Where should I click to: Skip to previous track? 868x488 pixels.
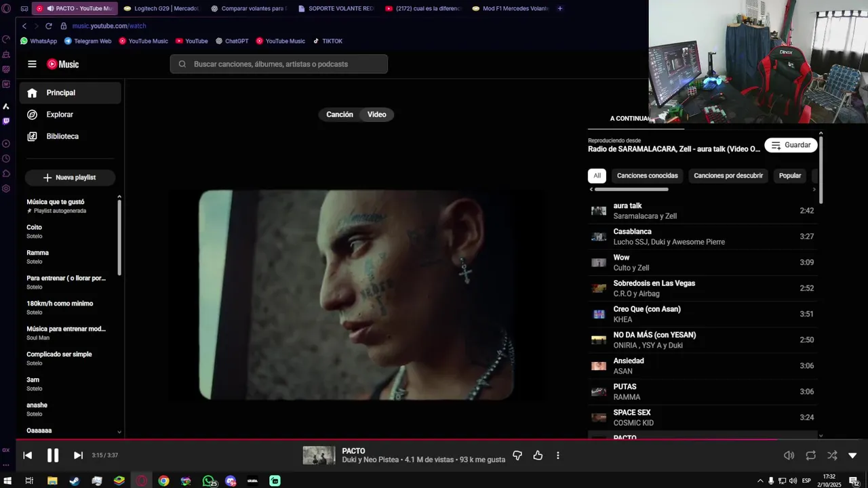(x=27, y=455)
